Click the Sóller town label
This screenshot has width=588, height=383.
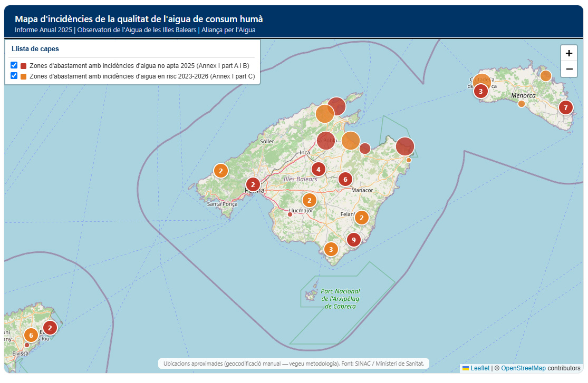tap(267, 141)
